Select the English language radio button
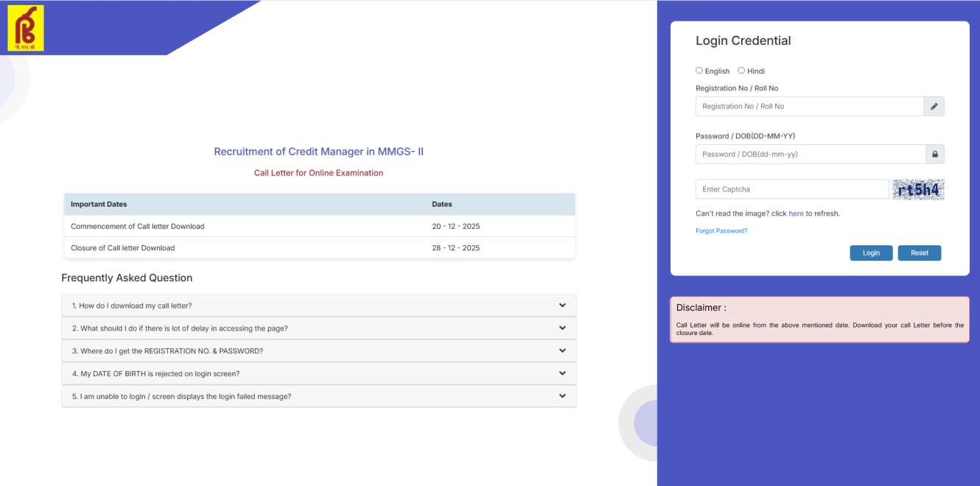Viewport: 980px width, 486px height. click(x=699, y=70)
